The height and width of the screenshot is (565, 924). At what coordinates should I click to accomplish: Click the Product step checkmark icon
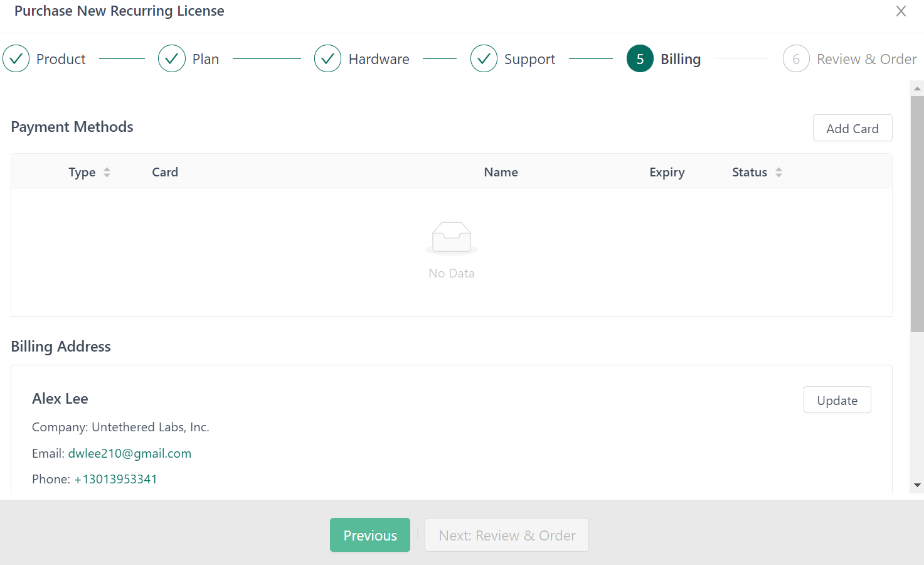pyautogui.click(x=16, y=59)
